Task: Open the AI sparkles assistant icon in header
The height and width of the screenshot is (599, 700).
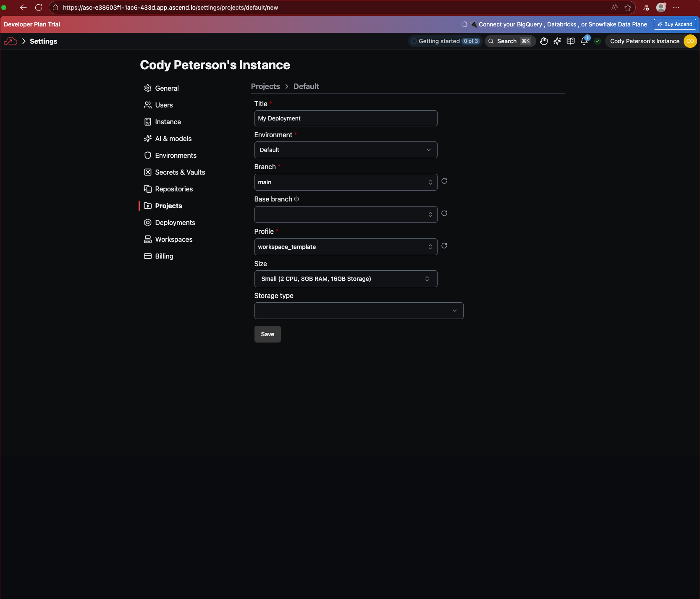Action: [557, 41]
